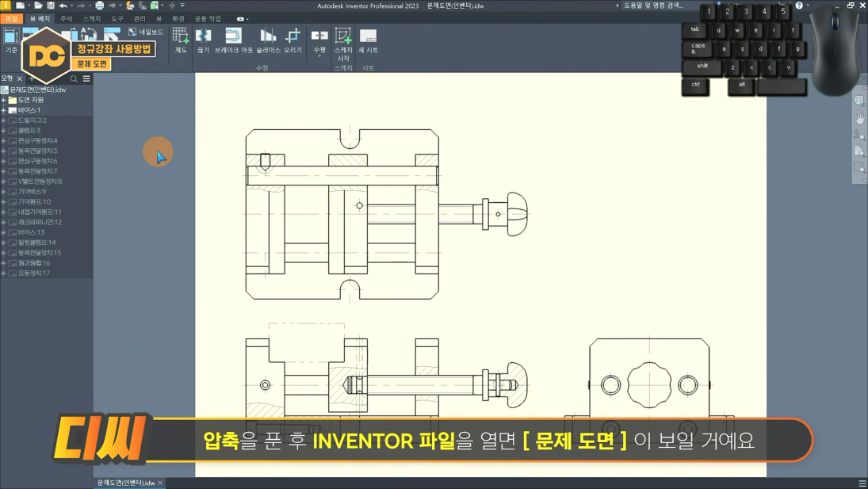Click the Help question mark icon
This screenshot has height=489, width=868.
coord(799,6)
